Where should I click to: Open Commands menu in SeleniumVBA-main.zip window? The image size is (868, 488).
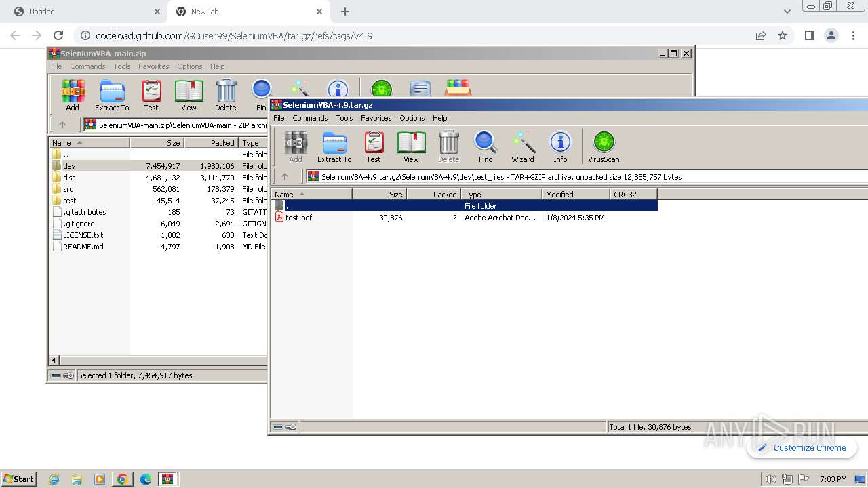[87, 66]
